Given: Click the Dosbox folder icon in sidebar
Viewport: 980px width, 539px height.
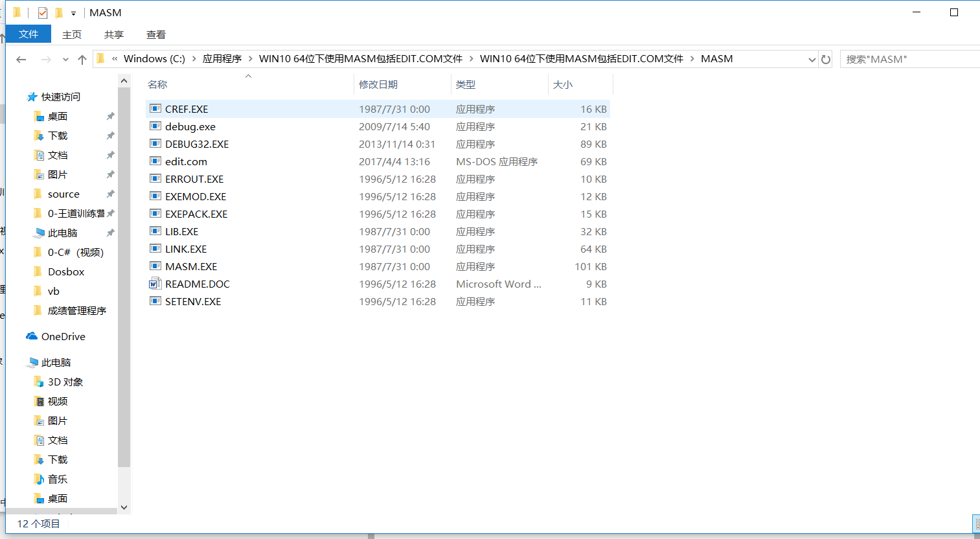Looking at the screenshot, I should pyautogui.click(x=39, y=271).
